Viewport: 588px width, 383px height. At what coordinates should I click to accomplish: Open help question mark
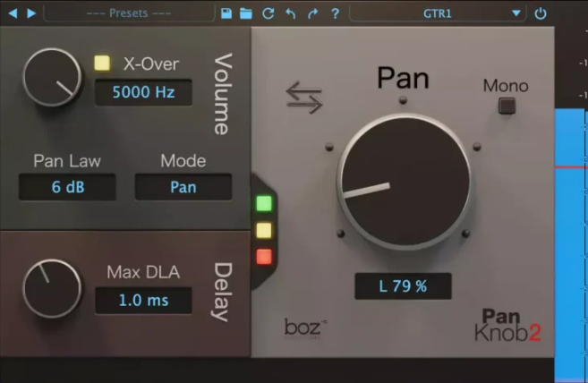click(336, 13)
